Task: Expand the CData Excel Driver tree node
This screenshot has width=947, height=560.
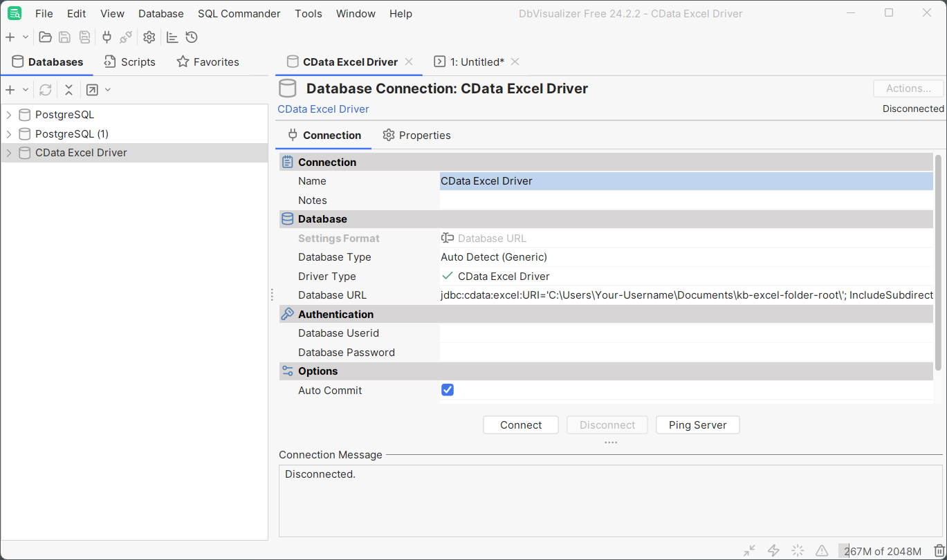Action: 9,153
